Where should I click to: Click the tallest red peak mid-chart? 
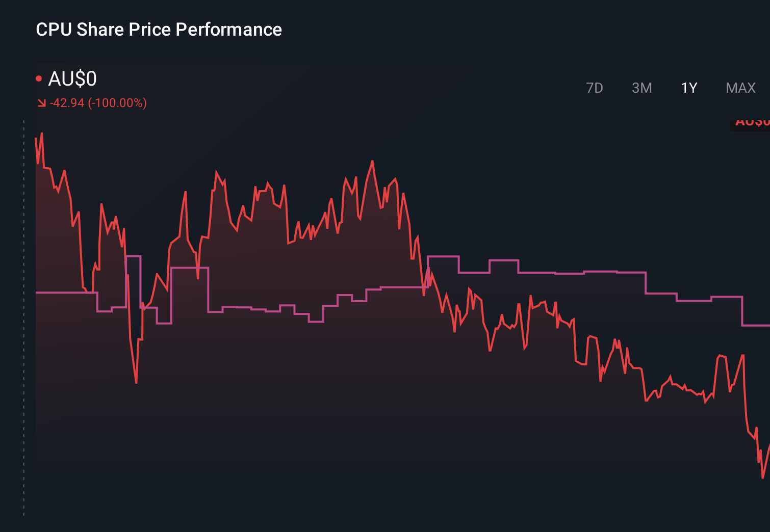coord(373,162)
